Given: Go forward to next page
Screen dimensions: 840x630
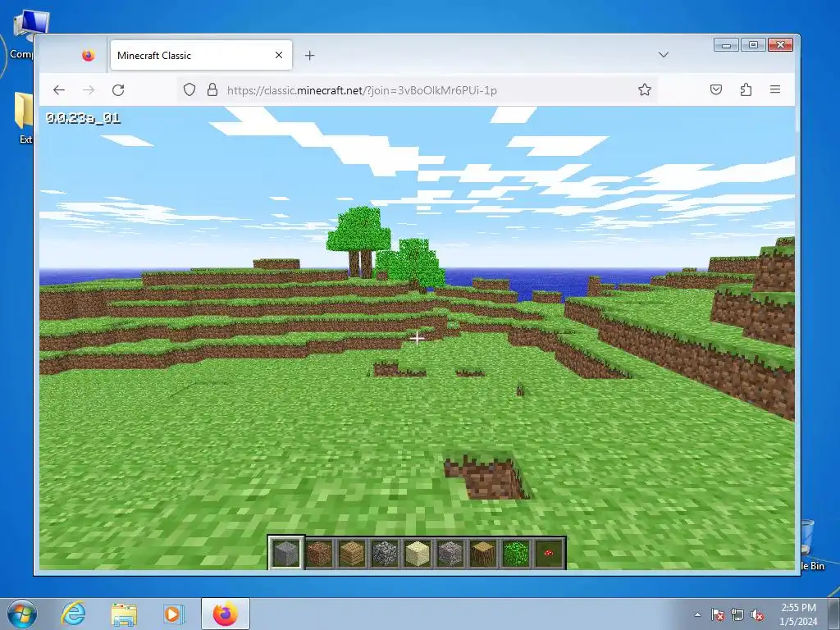Looking at the screenshot, I should click(89, 90).
